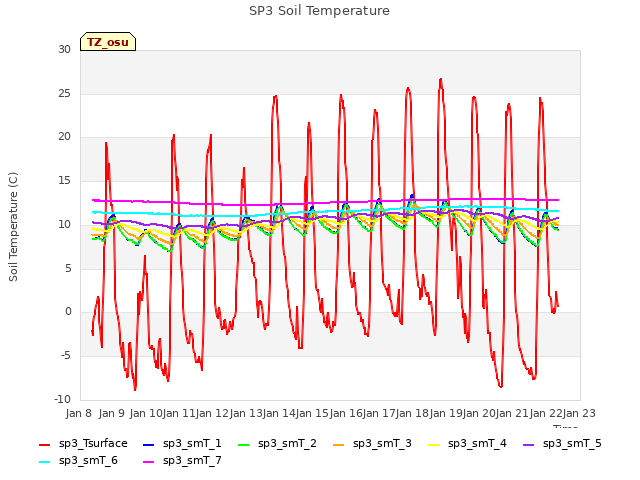Click the Jan 20 x-axis tick label

pos(479,413)
